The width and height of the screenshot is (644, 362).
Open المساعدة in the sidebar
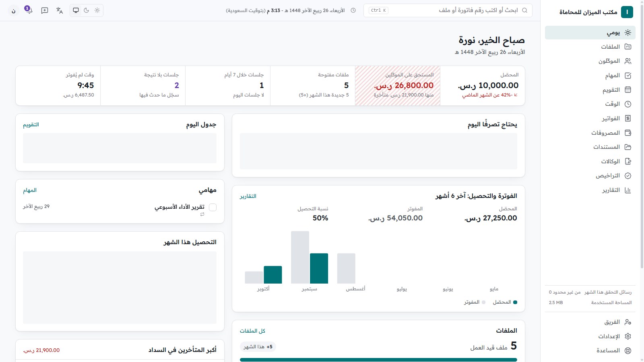(x=590, y=351)
